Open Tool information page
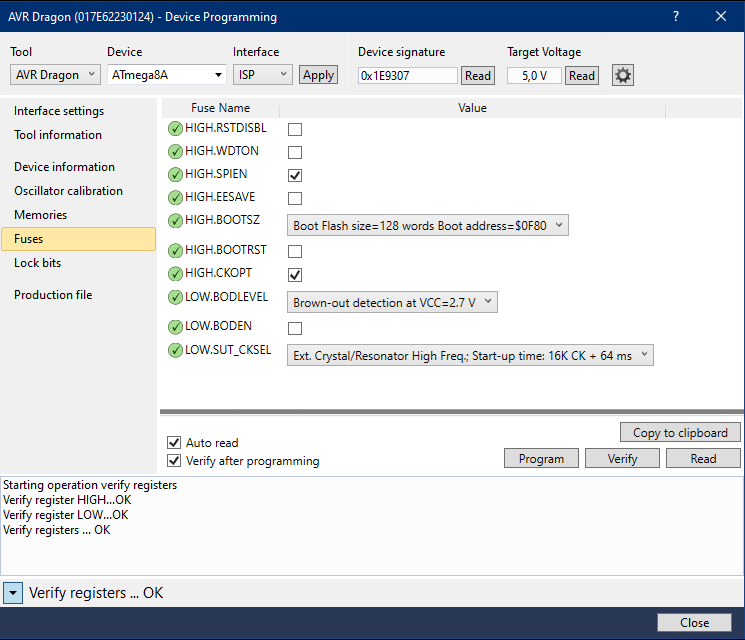The width and height of the screenshot is (745, 640). click(58, 135)
